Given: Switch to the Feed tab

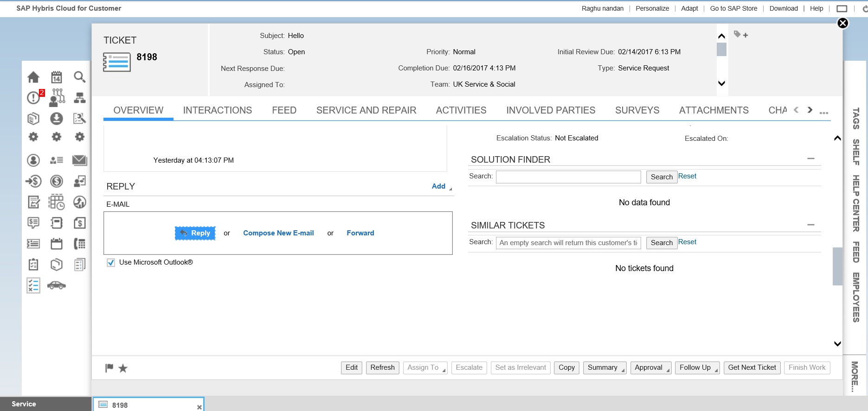Looking at the screenshot, I should pyautogui.click(x=284, y=110).
